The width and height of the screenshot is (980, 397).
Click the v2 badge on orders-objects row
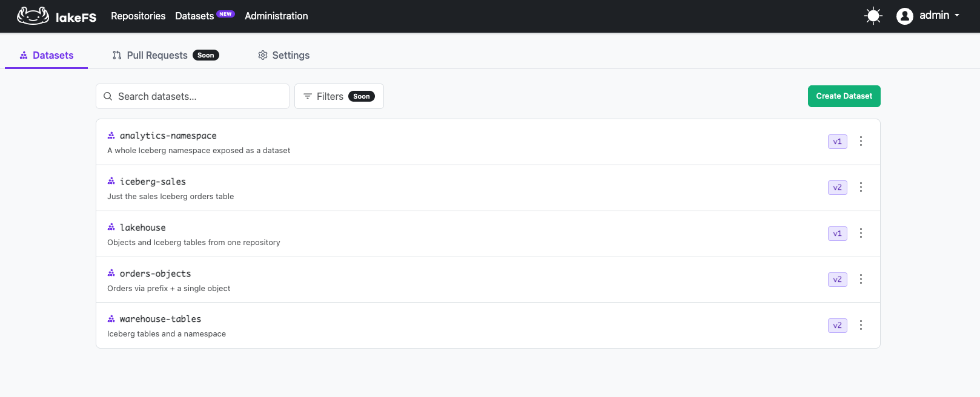coord(838,280)
